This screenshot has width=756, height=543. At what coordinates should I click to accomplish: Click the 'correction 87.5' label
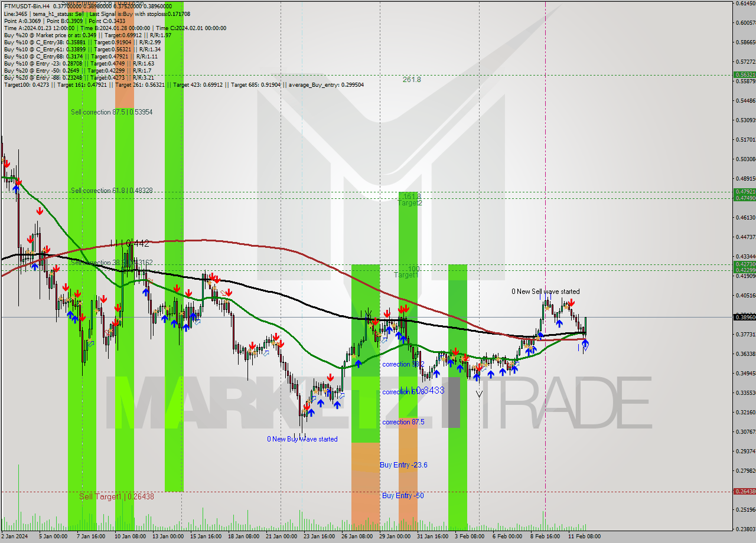point(403,422)
